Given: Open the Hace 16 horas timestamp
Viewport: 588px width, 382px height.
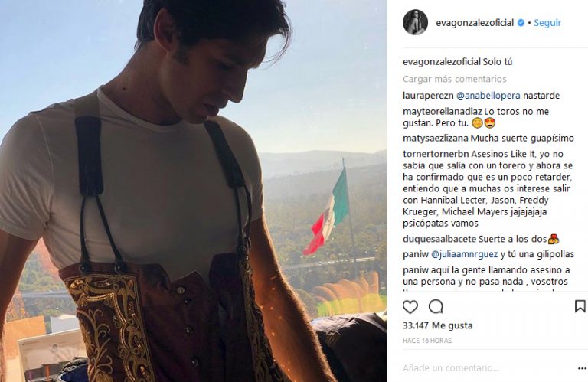Looking at the screenshot, I should 427,341.
